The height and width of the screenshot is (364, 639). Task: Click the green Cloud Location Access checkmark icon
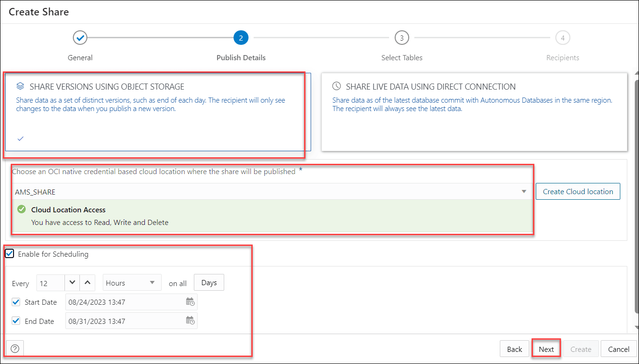(21, 209)
